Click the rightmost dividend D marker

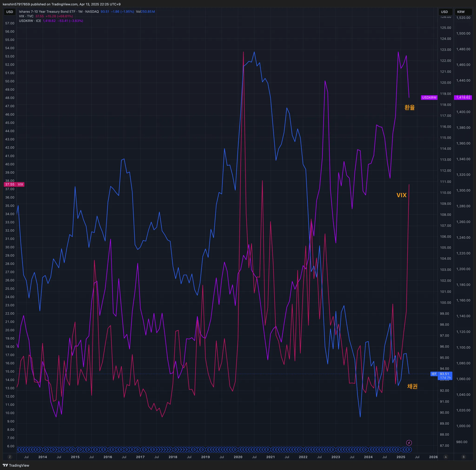tap(409, 450)
